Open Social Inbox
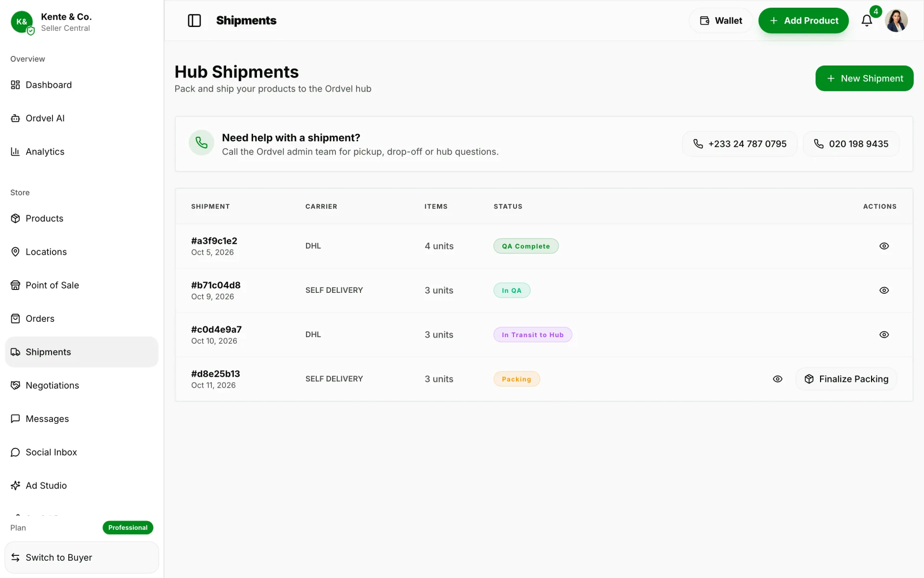Image resolution: width=924 pixels, height=578 pixels. pyautogui.click(x=82, y=452)
